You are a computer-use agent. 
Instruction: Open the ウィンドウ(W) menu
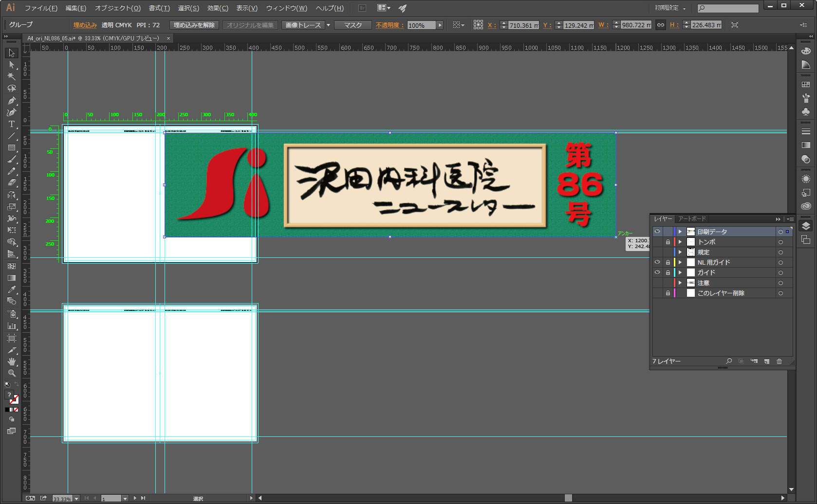pyautogui.click(x=286, y=8)
